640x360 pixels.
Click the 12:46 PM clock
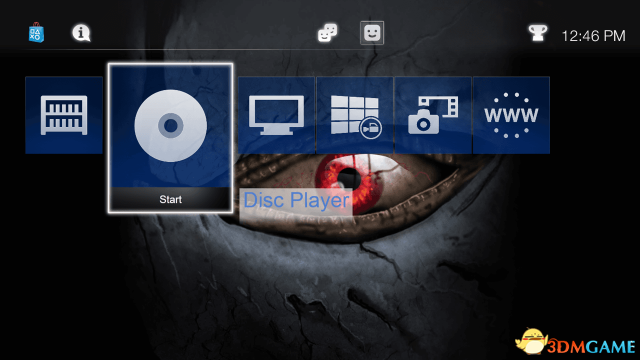point(593,36)
